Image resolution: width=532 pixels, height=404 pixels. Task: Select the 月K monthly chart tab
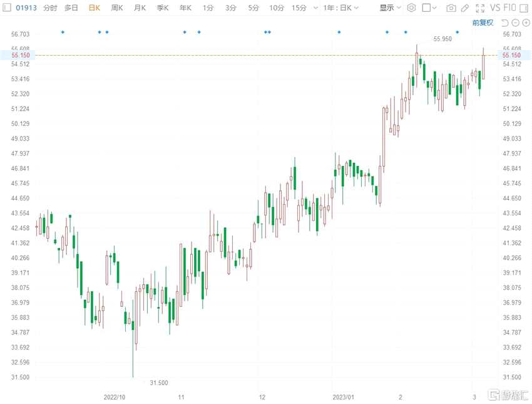pyautogui.click(x=140, y=8)
